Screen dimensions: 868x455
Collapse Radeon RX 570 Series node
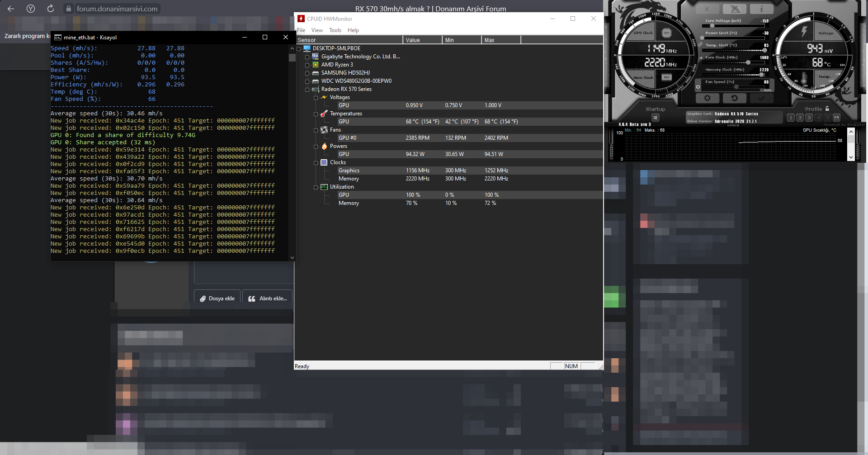pyautogui.click(x=307, y=90)
